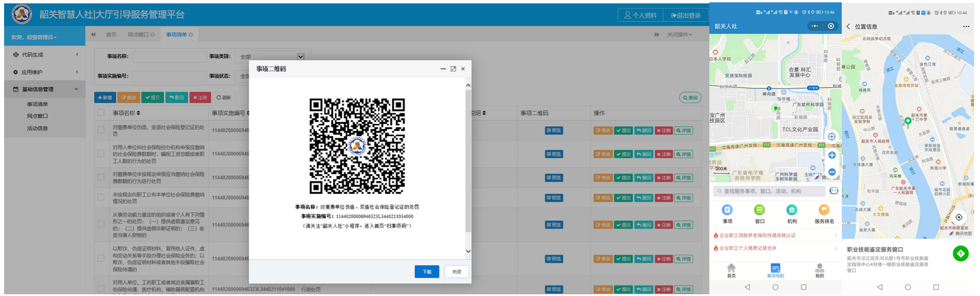Click the tab scroll-left double arrow icon
980x296 pixels.
point(93,35)
